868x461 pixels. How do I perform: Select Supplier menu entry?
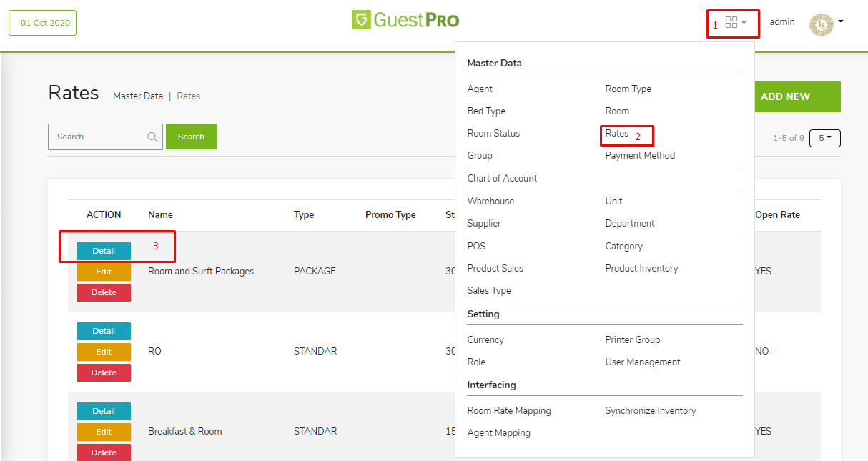[x=484, y=223]
